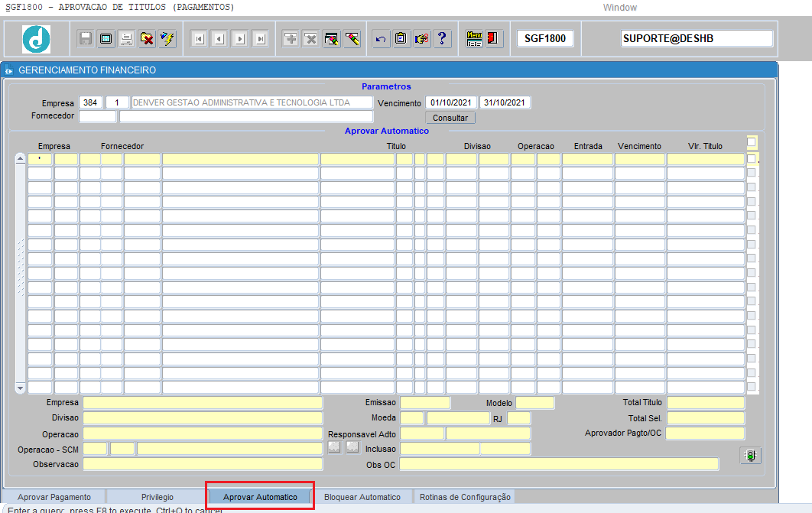Click the SUPORTE@DESHB user field
This screenshot has height=513, width=812.
(697, 38)
